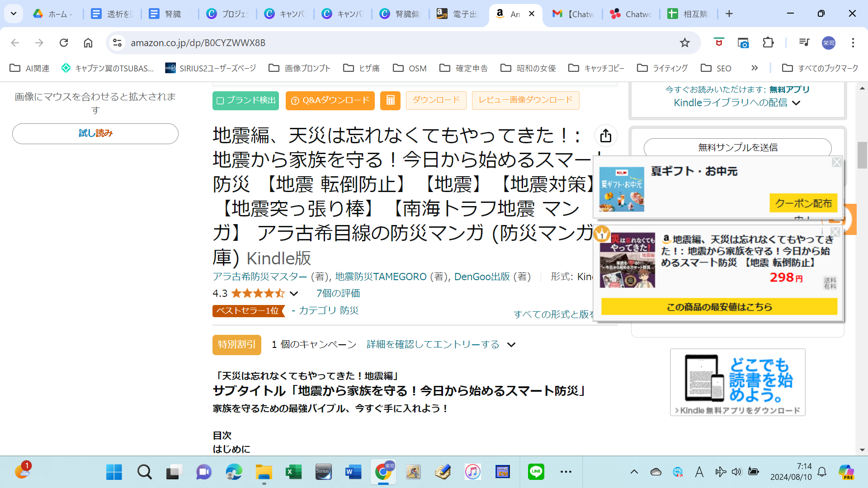Click Q&Aダウンロード button

[x=330, y=100]
